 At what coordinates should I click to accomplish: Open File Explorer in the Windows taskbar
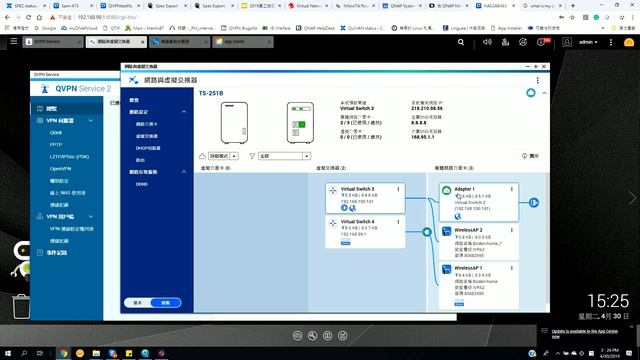96,353
